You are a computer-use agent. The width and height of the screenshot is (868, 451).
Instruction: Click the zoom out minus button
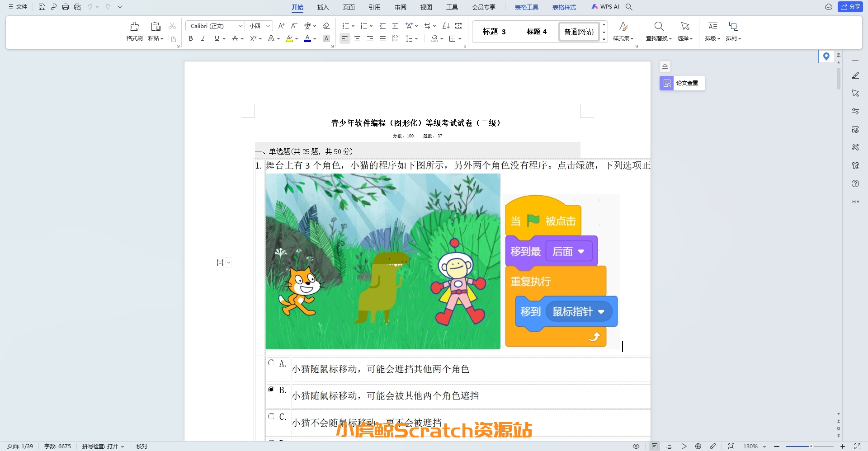[x=777, y=446]
